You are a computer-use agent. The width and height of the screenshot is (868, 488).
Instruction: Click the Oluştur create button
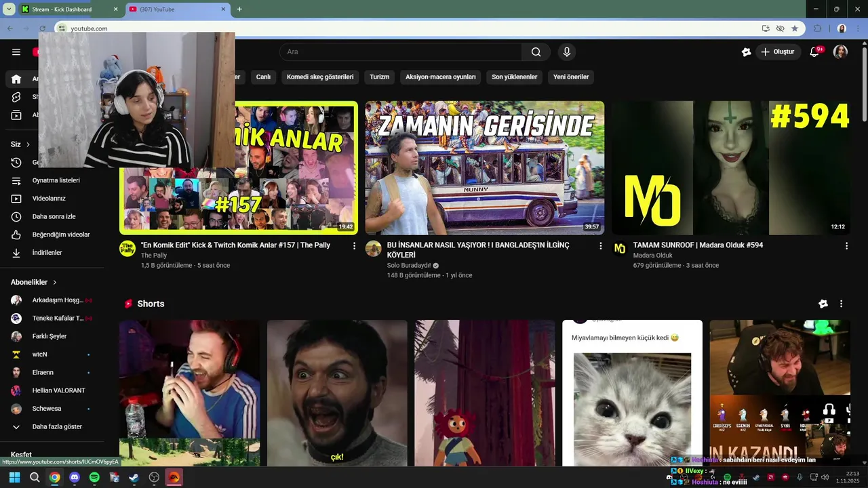tap(778, 52)
